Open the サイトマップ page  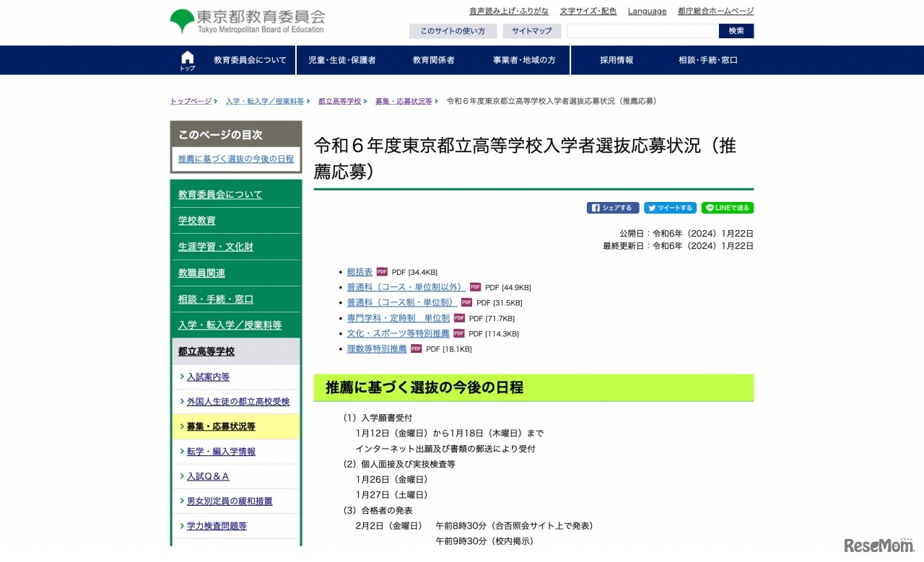pos(532,31)
